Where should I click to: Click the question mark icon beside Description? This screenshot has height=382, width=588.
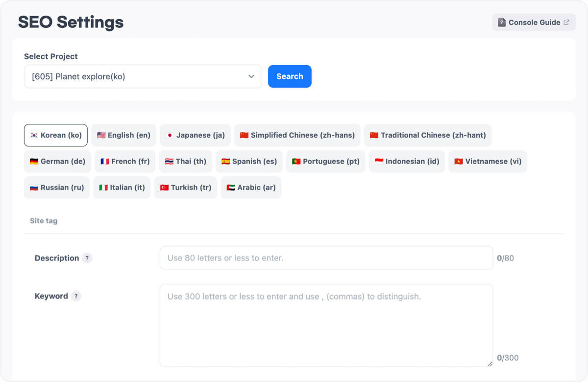pos(87,258)
